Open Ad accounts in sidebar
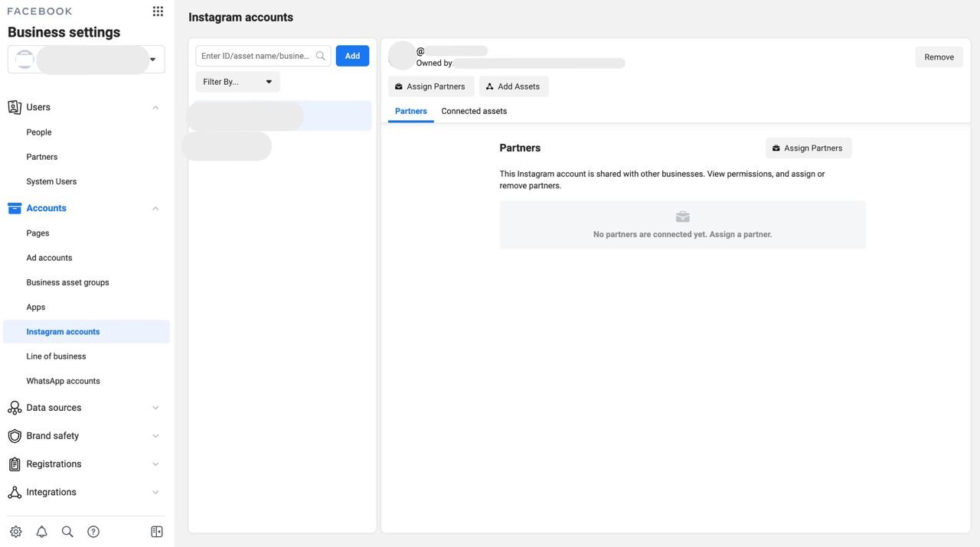Viewport: 980px width, 547px height. pos(49,258)
